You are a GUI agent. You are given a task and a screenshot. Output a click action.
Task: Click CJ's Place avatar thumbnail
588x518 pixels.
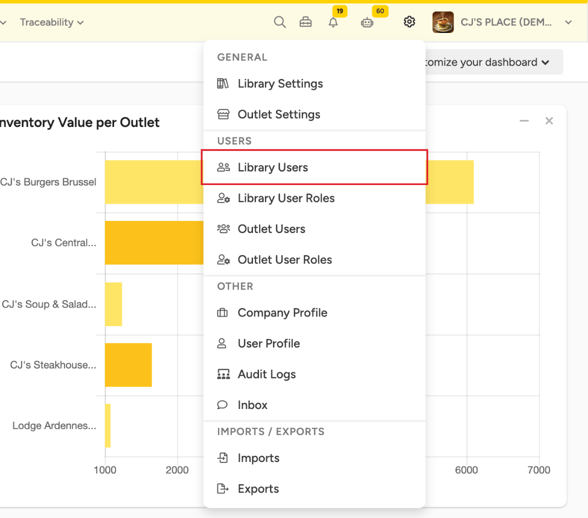(443, 22)
